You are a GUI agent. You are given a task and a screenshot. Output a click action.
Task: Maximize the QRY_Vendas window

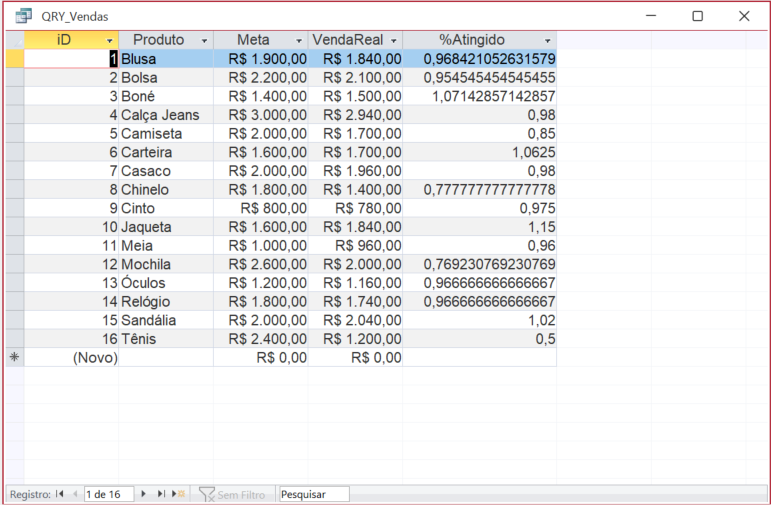697,16
